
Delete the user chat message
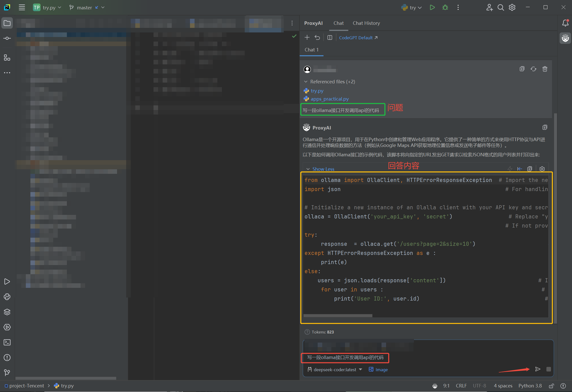click(545, 69)
